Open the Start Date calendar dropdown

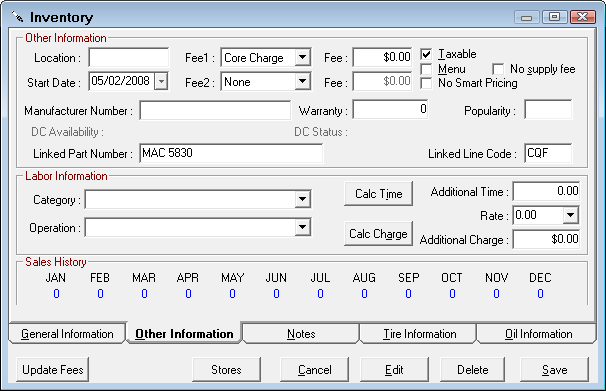(x=161, y=82)
